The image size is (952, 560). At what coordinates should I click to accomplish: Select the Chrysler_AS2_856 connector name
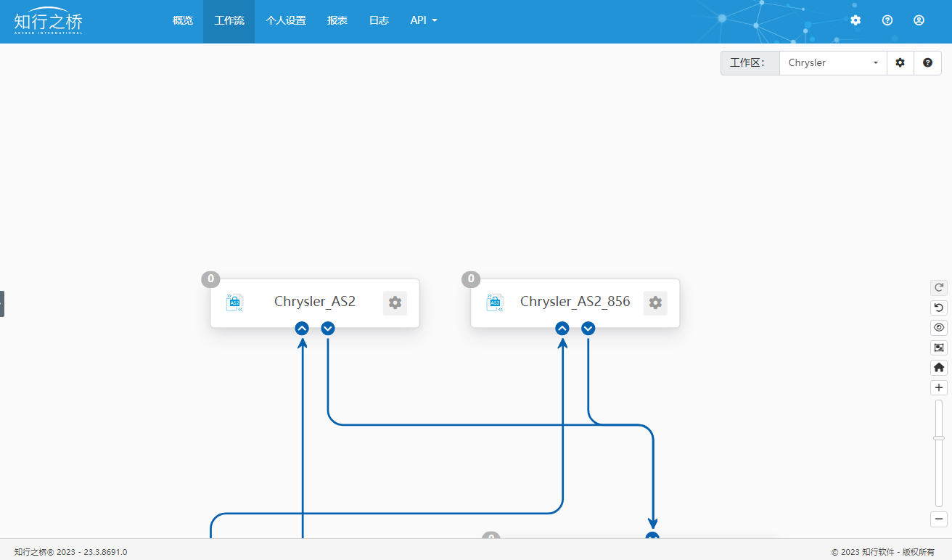coord(575,302)
